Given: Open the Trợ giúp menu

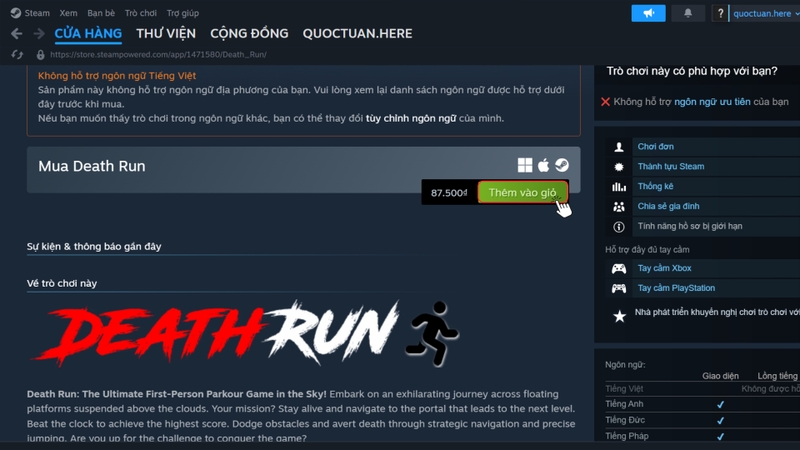Looking at the screenshot, I should 183,13.
